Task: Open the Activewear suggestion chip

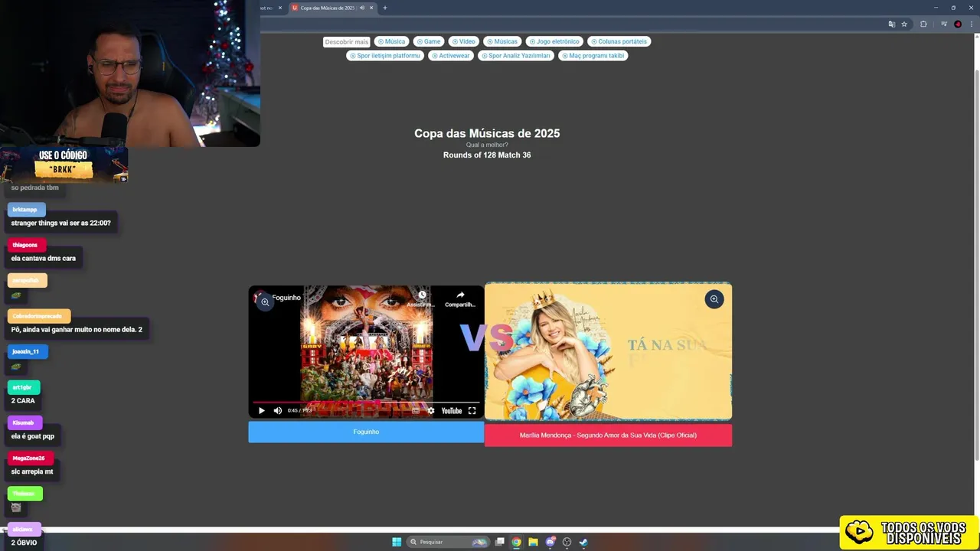Action: (451, 56)
